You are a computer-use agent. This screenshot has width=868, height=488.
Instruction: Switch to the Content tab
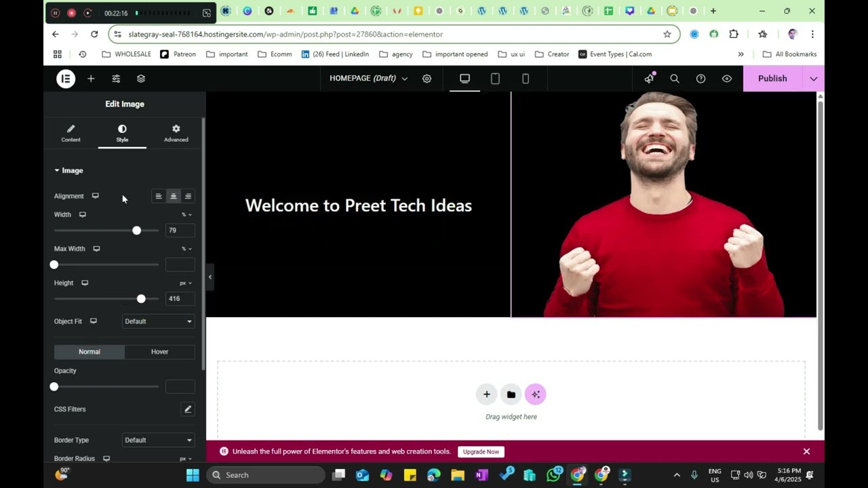click(x=71, y=133)
